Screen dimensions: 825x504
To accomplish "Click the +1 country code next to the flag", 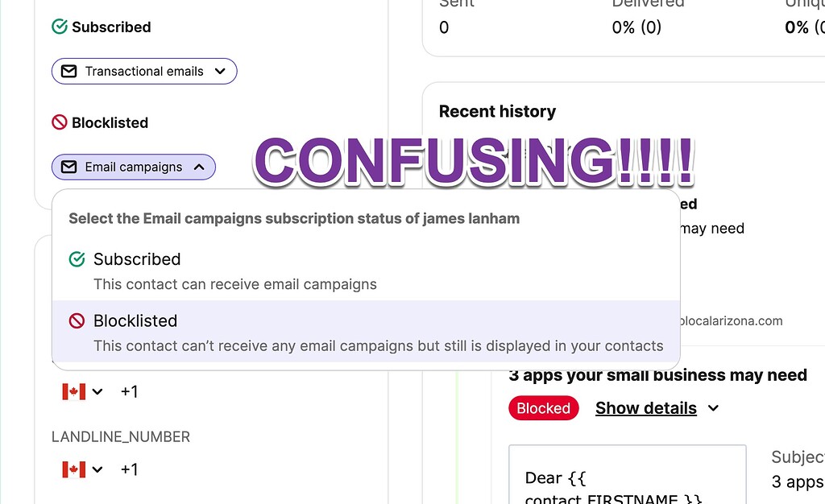I will [129, 391].
